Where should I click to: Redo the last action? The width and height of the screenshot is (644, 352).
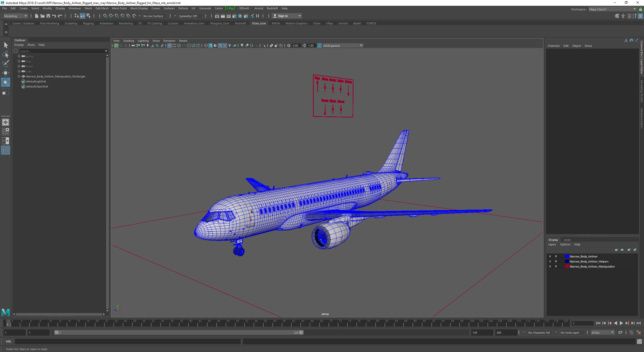[60, 16]
